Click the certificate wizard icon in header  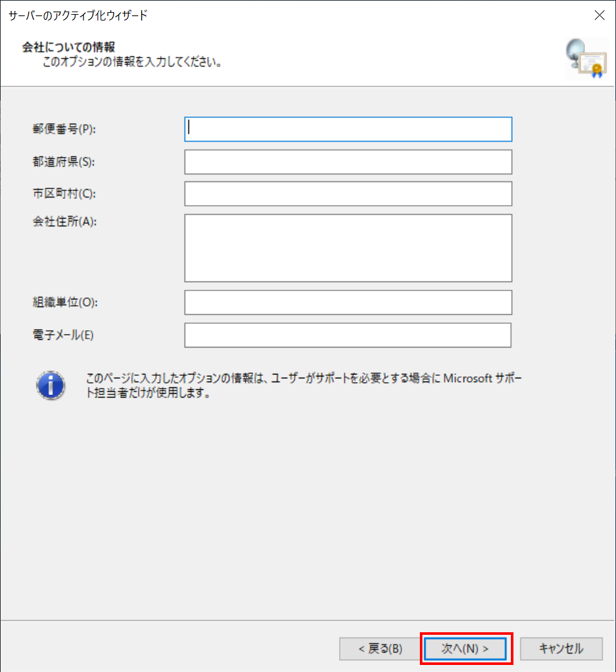[x=587, y=59]
